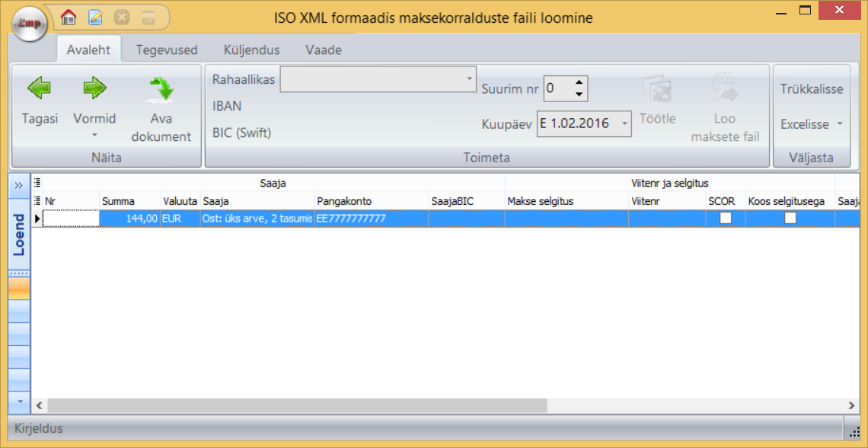The width and height of the screenshot is (868, 448).
Task: Expand the Excelisse export dropdown arrow
Action: 840,124
